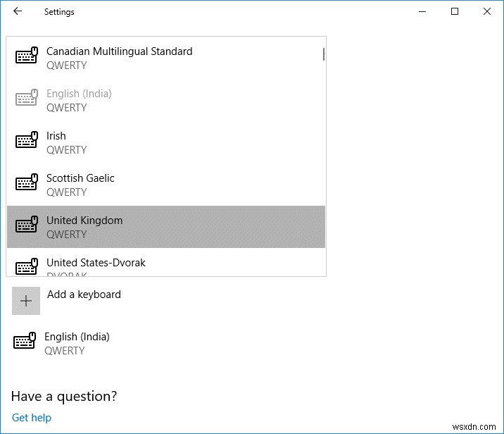The image size is (504, 434).
Task: Click the greyed English (India) list entry
Action: pos(166,100)
